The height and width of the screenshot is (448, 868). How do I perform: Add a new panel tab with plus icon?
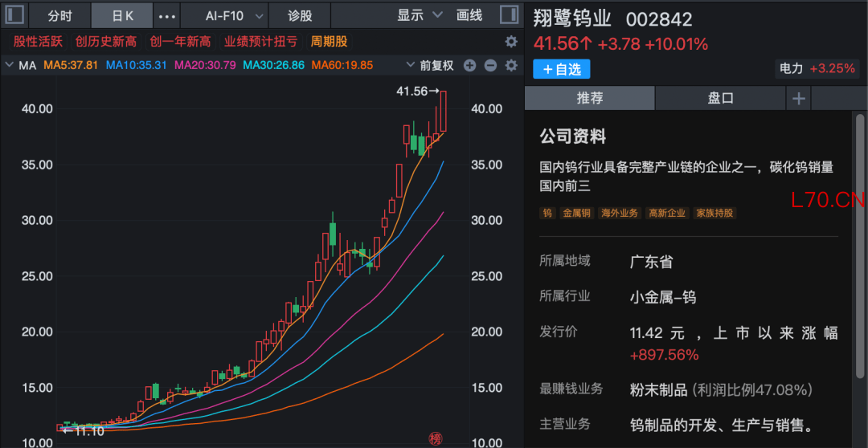(x=799, y=98)
